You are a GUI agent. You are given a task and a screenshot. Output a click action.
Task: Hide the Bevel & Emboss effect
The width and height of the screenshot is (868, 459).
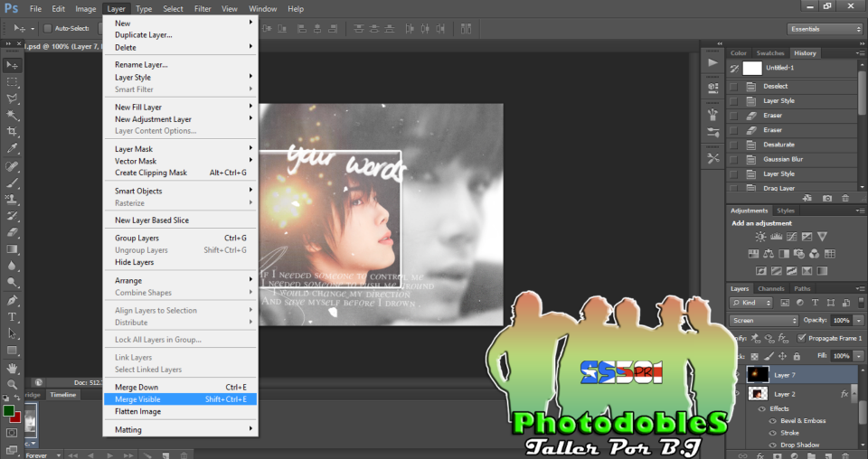773,421
